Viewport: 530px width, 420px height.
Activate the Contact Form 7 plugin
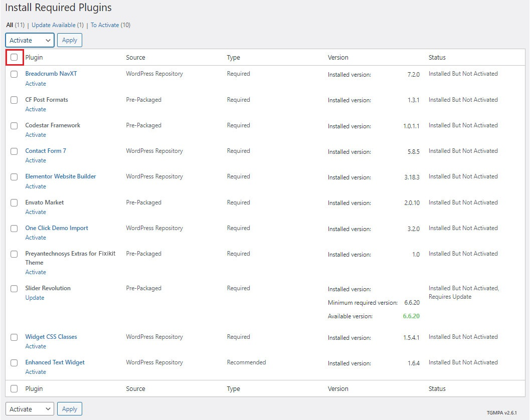[36, 160]
